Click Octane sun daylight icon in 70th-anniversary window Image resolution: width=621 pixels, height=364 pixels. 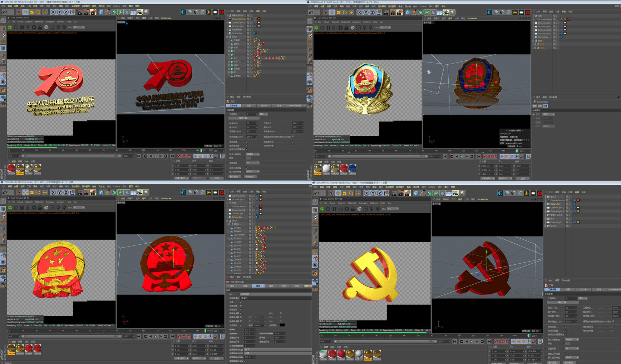click(209, 12)
